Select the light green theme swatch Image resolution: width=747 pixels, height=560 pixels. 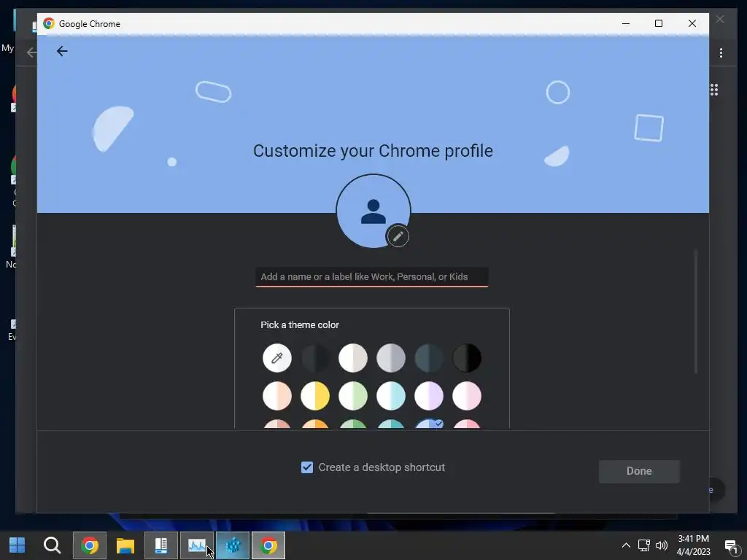[x=353, y=396]
